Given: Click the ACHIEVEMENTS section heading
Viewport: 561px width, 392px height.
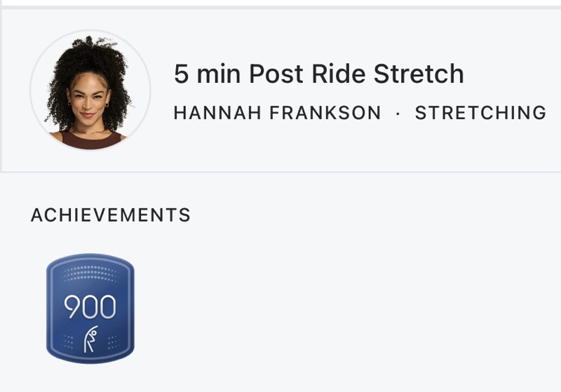Looking at the screenshot, I should point(111,215).
